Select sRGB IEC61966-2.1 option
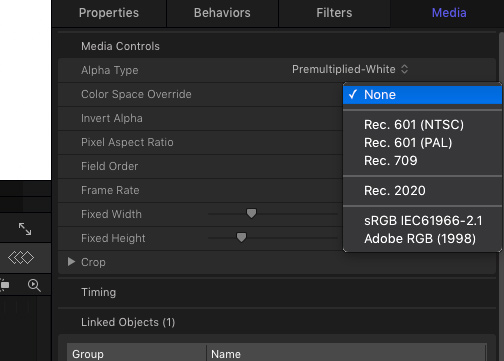504x361 pixels. coord(422,221)
